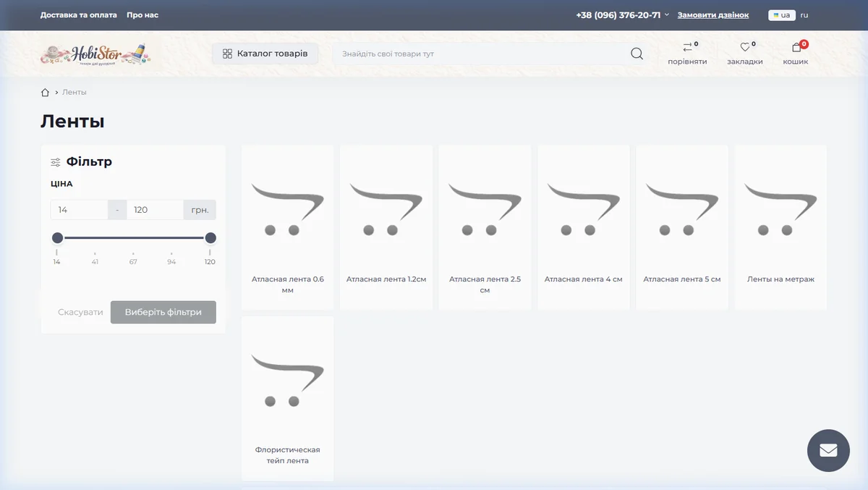The height and width of the screenshot is (490, 868).
Task: Click the HobiStor logo
Action: click(95, 54)
